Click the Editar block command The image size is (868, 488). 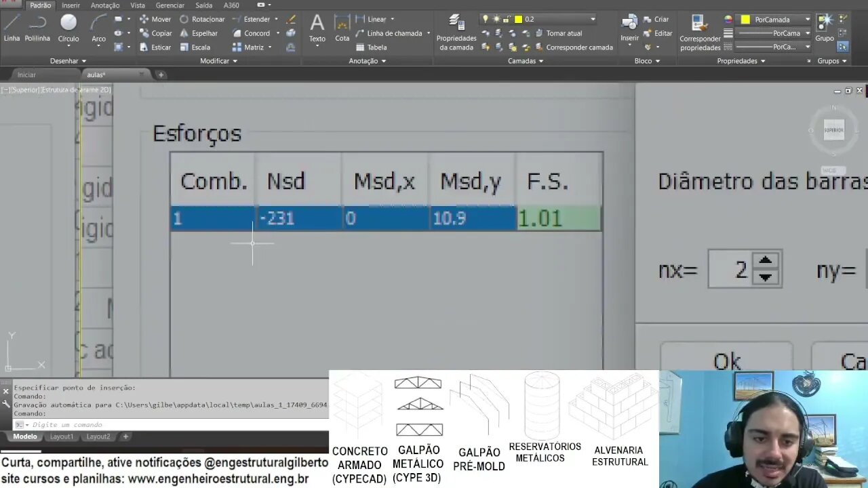[x=658, y=33]
